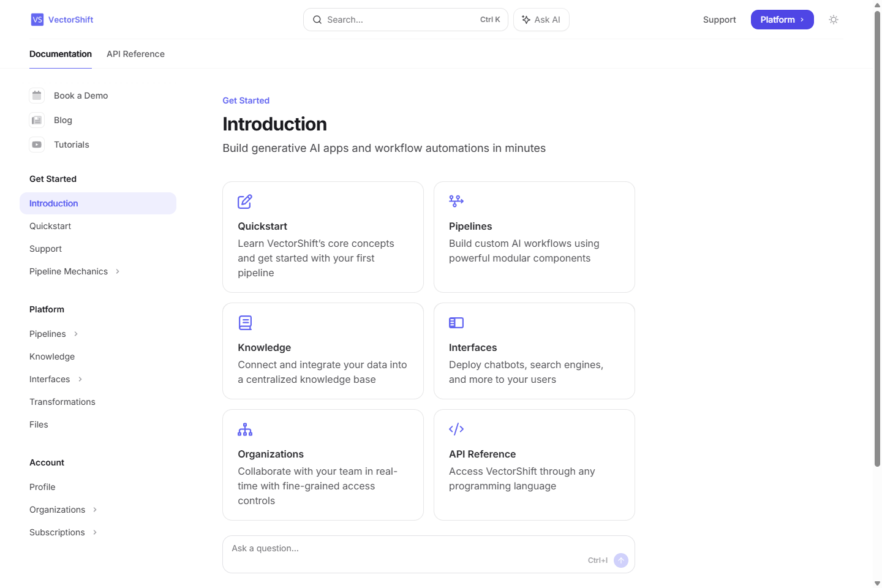Click the Quickstart card pencil icon

[245, 202]
